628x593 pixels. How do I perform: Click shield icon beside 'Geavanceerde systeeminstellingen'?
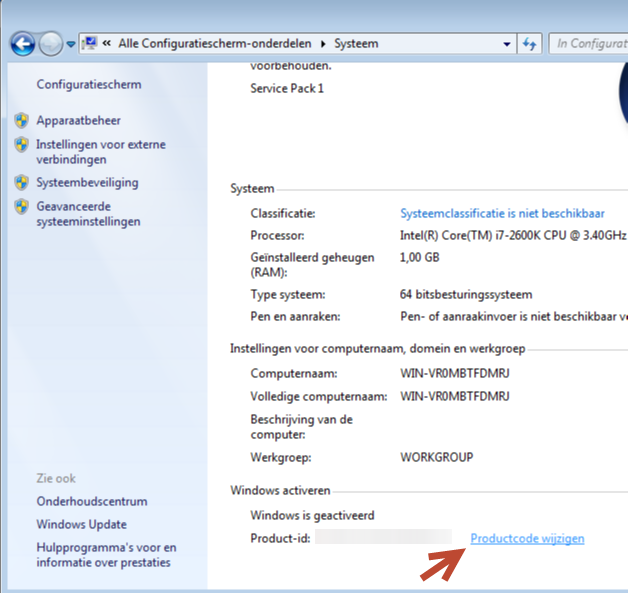22,207
